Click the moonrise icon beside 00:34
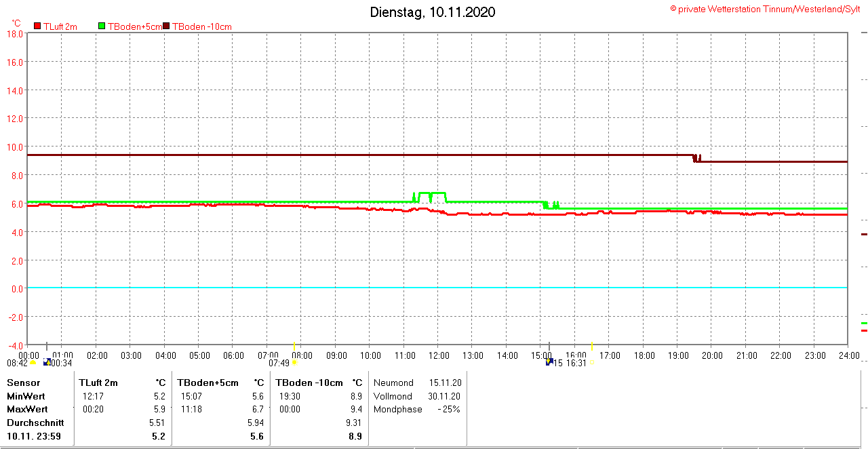 [46, 363]
